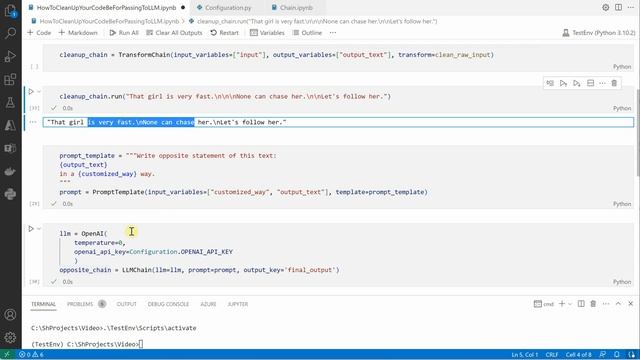This screenshot has width=640, height=360.
Task: Switch to the Chain.ipynb tab
Action: [x=296, y=7]
